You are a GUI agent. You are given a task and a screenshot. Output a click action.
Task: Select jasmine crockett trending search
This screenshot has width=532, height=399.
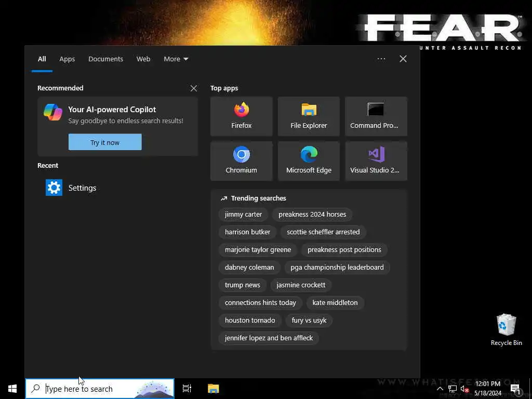[x=301, y=285]
